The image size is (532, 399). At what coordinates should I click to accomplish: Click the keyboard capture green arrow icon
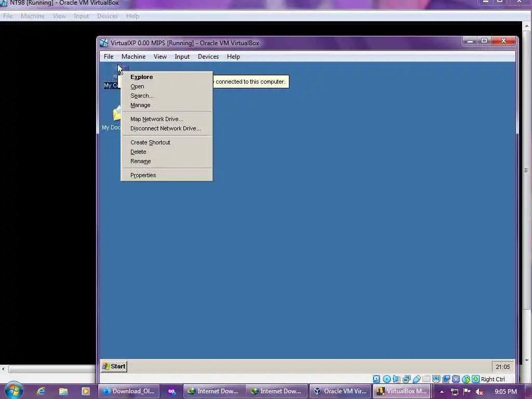coord(476,379)
